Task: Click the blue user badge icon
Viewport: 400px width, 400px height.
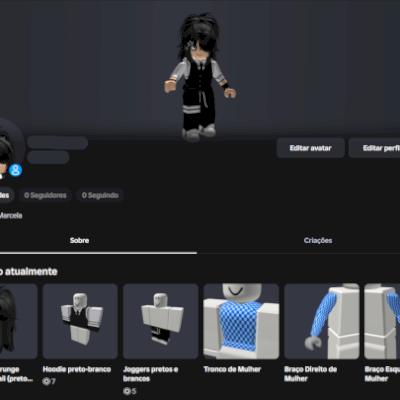Action: pos(15,170)
